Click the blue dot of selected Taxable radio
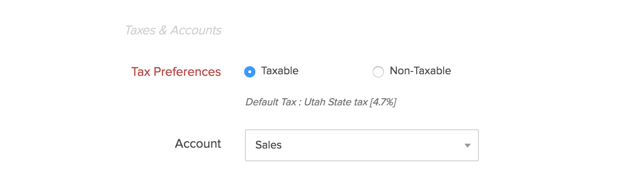 (250, 72)
